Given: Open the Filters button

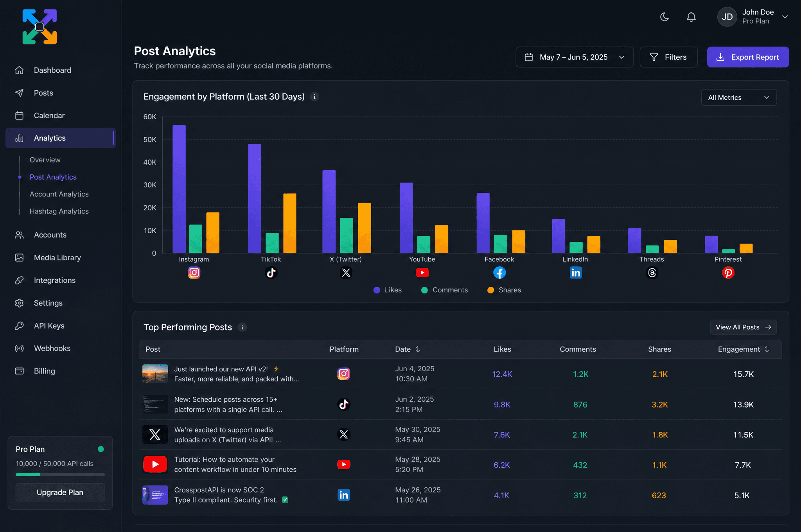Looking at the screenshot, I should (x=668, y=57).
